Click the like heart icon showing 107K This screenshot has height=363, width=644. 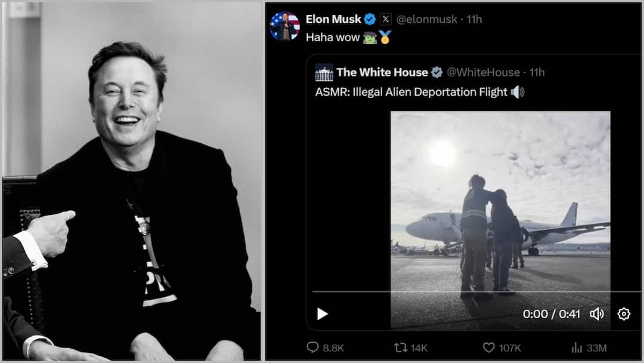pos(489,347)
